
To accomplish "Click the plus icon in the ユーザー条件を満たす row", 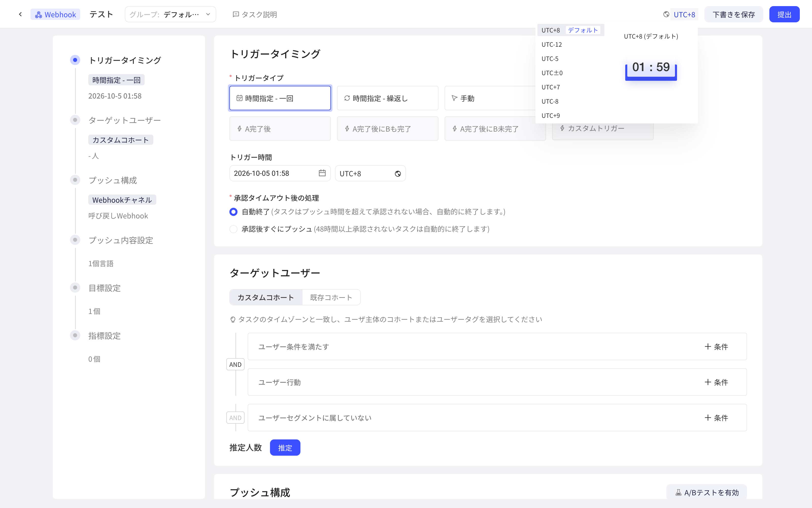I will (708, 346).
